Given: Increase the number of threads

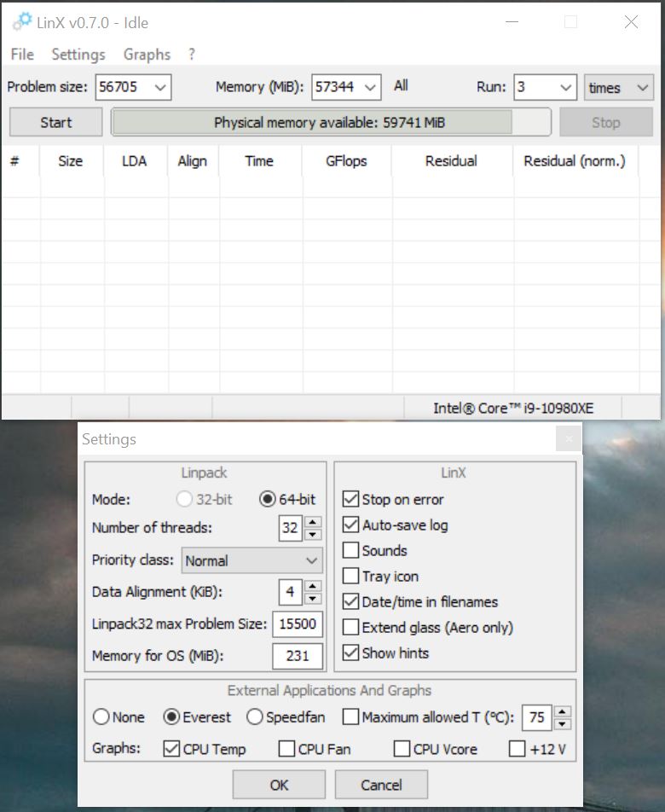Looking at the screenshot, I should click(x=313, y=521).
